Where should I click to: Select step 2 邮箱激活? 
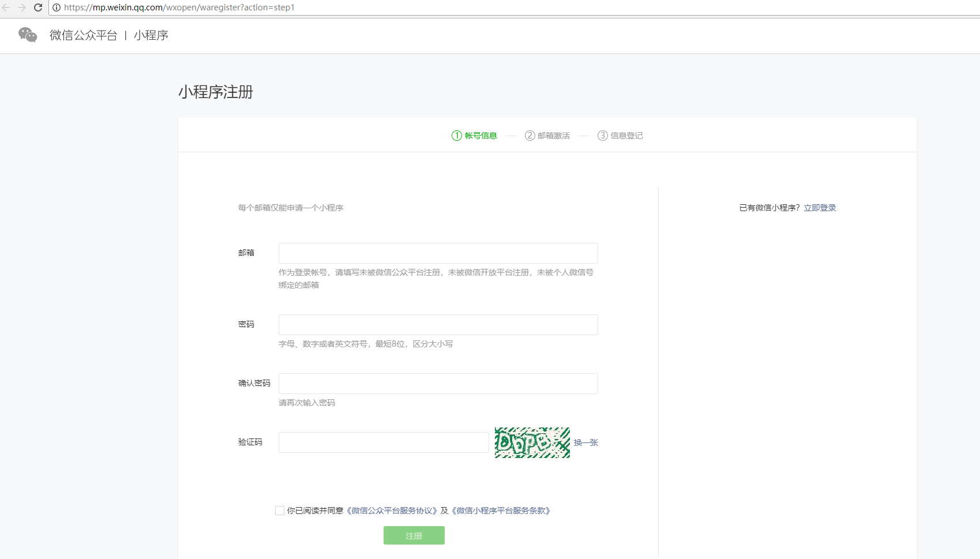coord(547,136)
